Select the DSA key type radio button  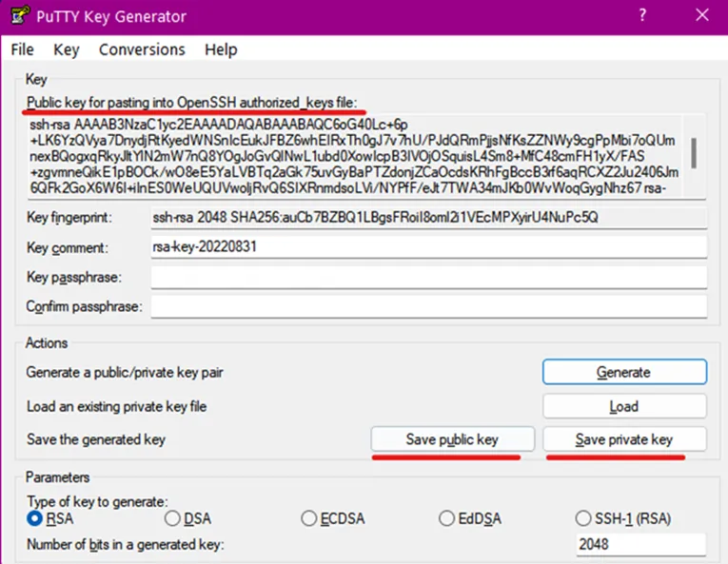(x=172, y=518)
